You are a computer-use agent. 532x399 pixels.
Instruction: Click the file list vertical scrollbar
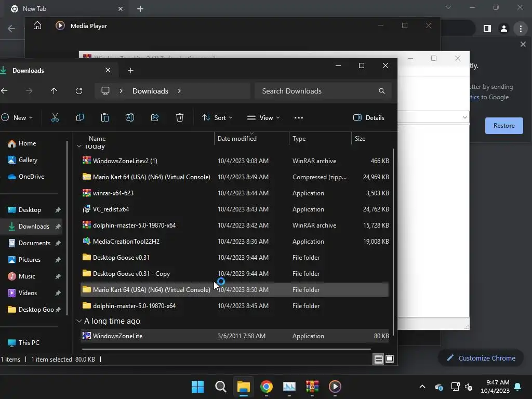coord(394,241)
